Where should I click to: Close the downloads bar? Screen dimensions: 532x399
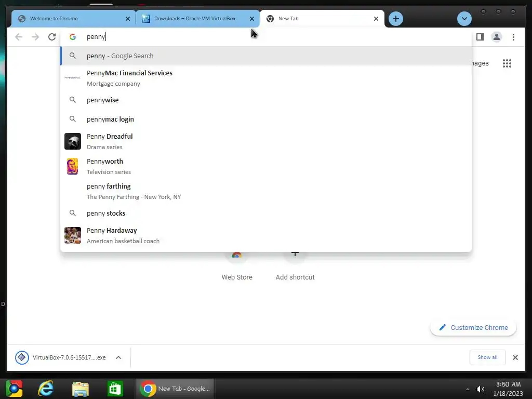tap(515, 357)
